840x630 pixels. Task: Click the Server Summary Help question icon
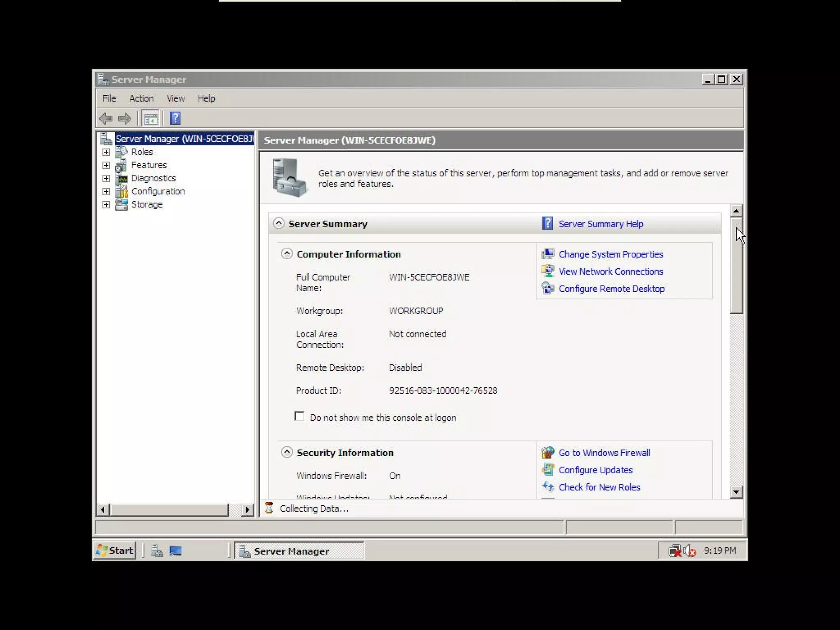point(548,224)
